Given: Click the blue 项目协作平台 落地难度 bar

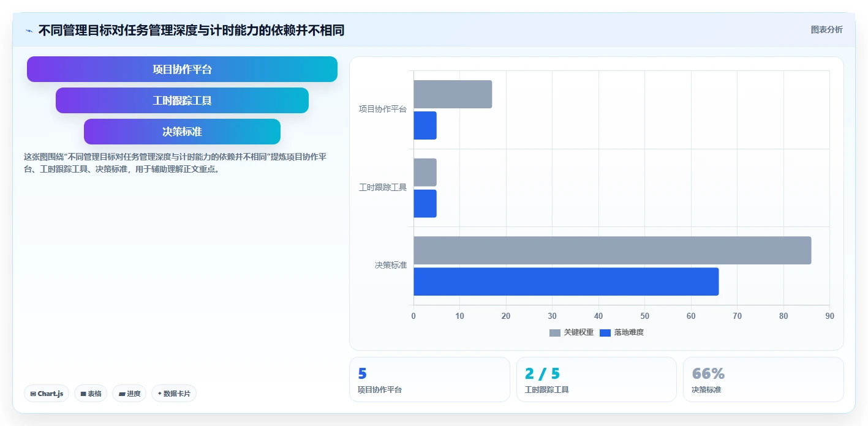Looking at the screenshot, I should (425, 125).
